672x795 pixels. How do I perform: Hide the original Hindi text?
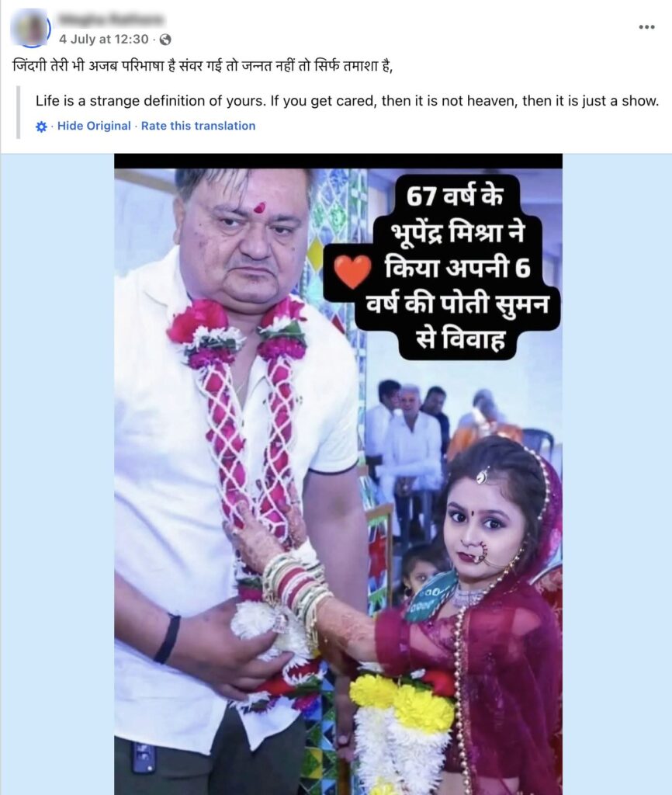(94, 126)
